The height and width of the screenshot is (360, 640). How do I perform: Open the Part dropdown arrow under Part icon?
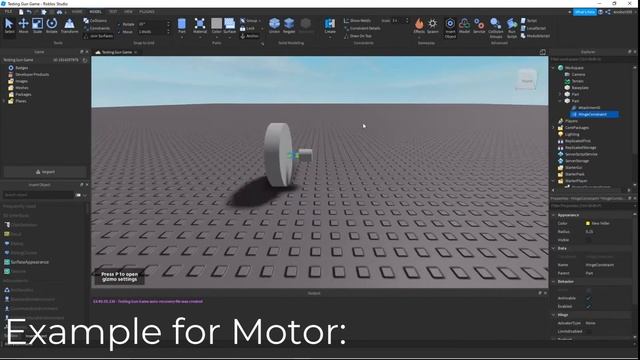click(182, 37)
